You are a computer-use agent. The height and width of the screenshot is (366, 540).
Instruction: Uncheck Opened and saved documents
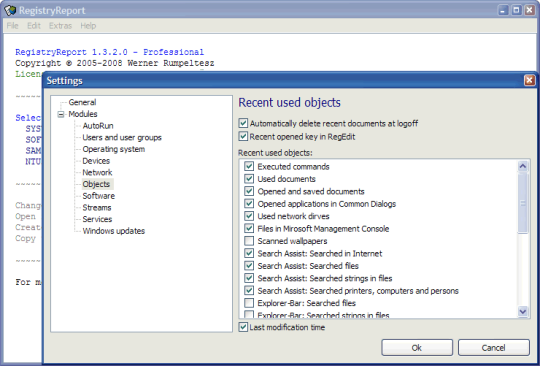pos(249,191)
